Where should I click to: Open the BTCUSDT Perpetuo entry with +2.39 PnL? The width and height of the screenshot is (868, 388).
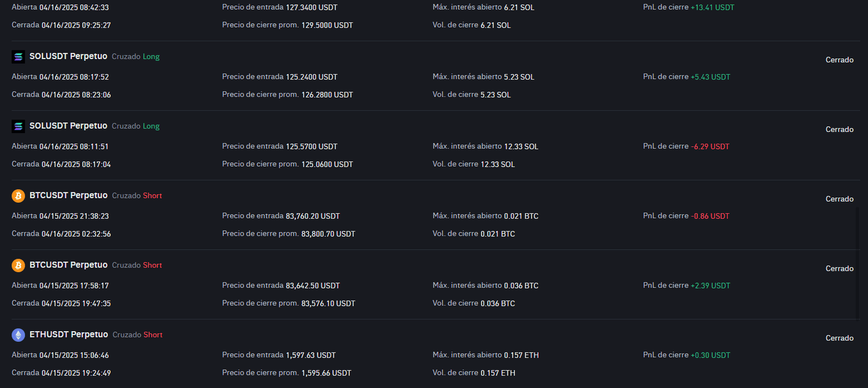pyautogui.click(x=68, y=265)
